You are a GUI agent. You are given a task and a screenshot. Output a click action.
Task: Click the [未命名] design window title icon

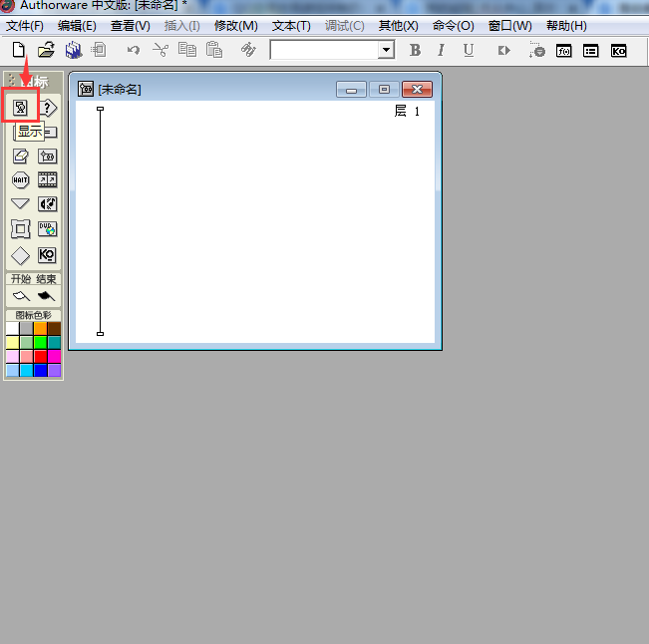click(x=86, y=89)
